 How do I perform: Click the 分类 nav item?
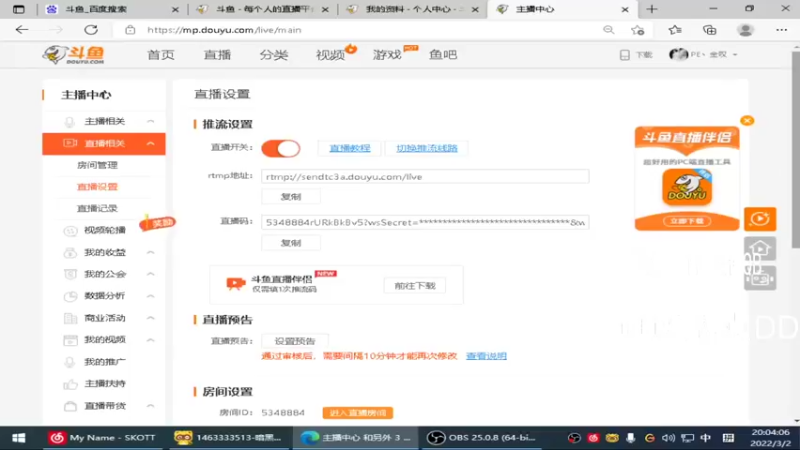coord(274,55)
